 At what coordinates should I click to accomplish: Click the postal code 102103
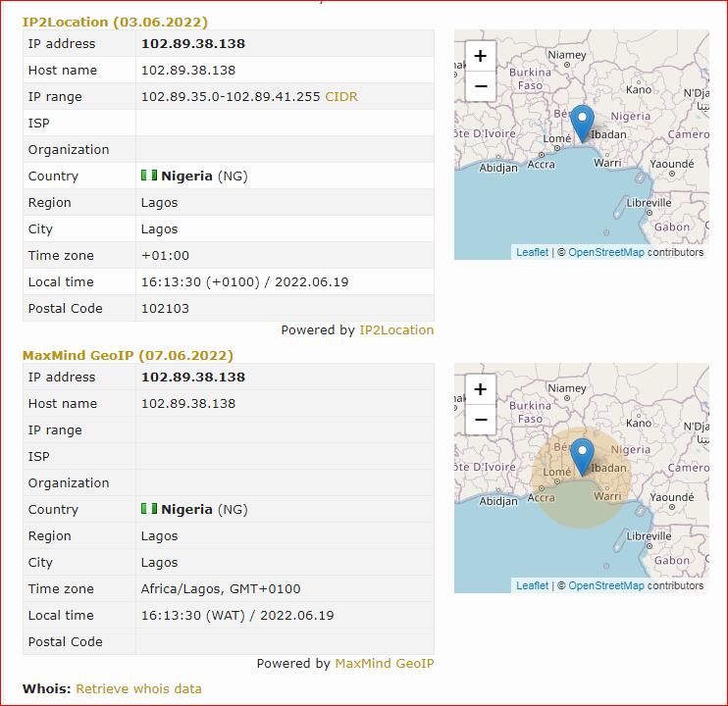tap(165, 309)
